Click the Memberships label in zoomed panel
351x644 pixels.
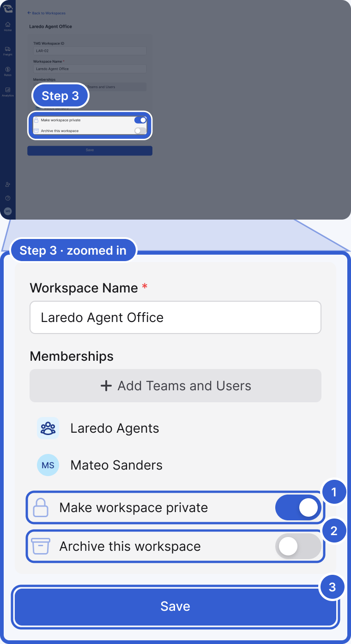point(72,356)
